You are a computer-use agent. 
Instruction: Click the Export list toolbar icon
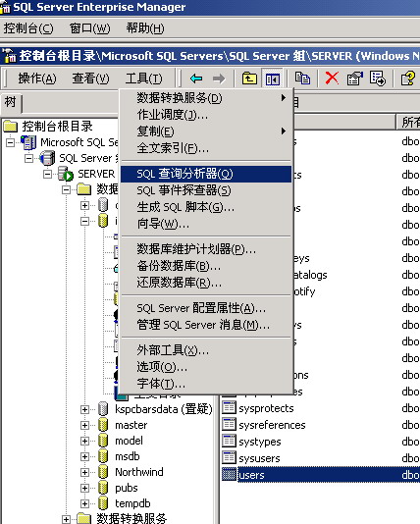click(x=378, y=79)
